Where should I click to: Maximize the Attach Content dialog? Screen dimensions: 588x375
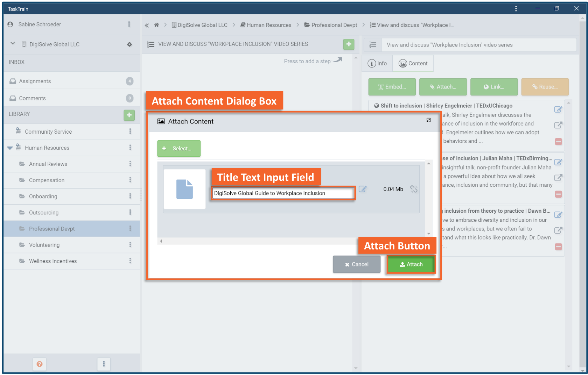(x=428, y=120)
